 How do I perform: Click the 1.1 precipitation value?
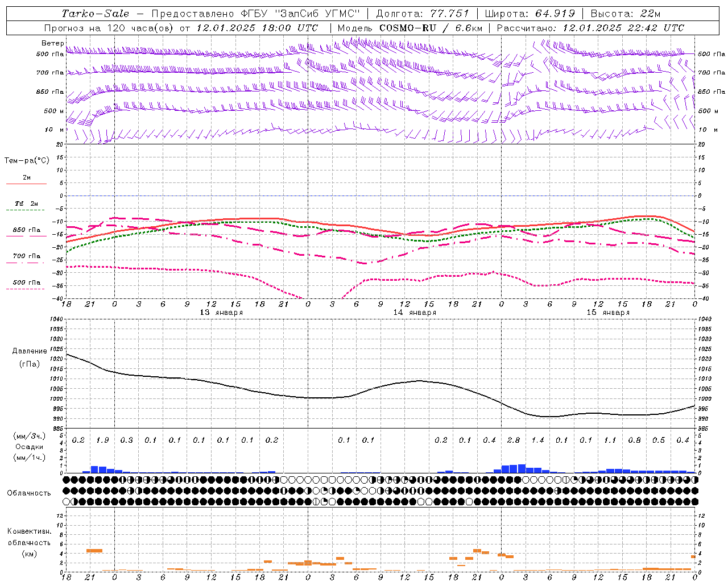(610, 440)
